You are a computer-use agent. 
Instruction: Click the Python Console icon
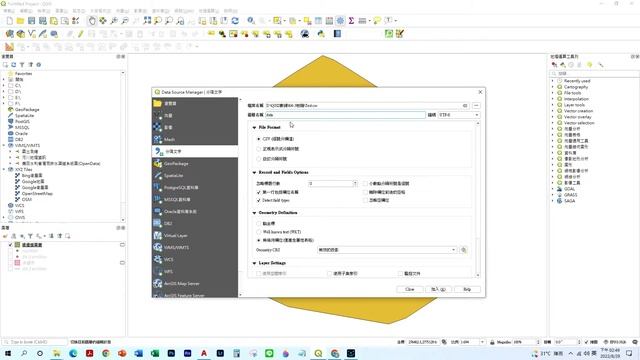coord(321,34)
